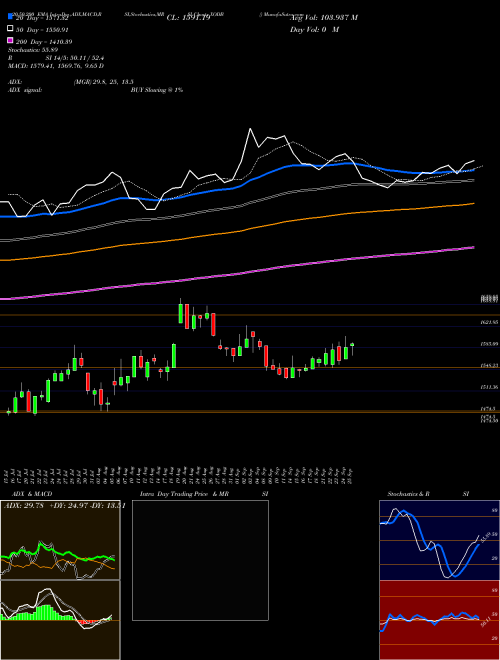Click the 1623.95 price level label
The width and height of the screenshot is (500, 660).
tap(490, 322)
